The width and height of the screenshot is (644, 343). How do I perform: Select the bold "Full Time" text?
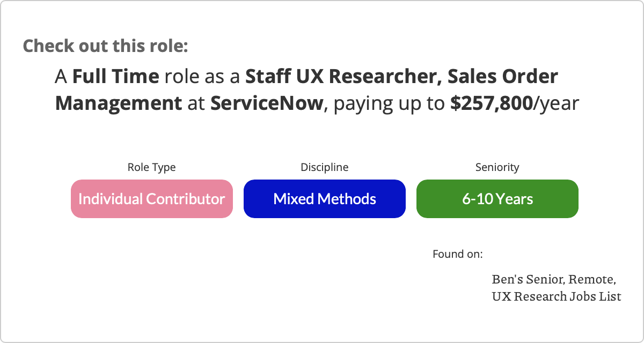click(x=115, y=77)
